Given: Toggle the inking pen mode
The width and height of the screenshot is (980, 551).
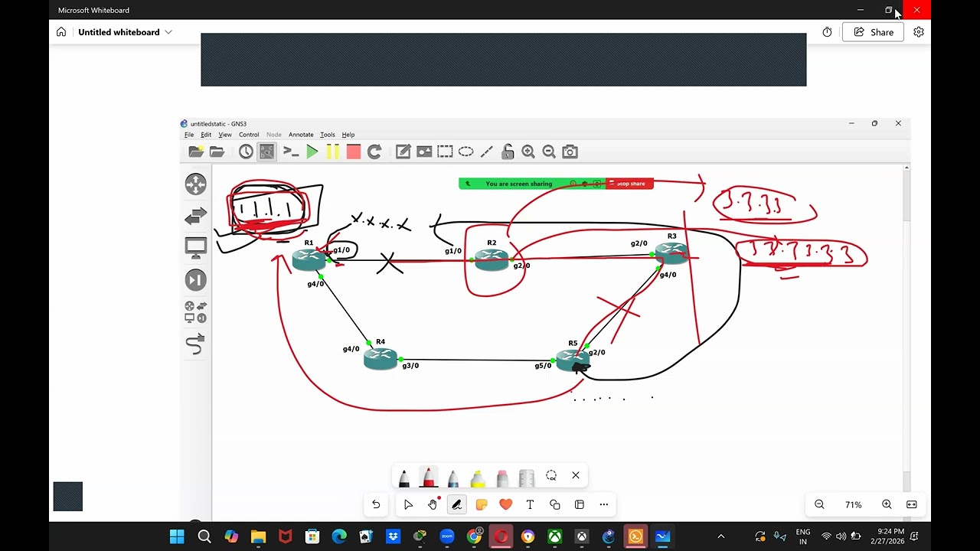Looking at the screenshot, I should [457, 504].
